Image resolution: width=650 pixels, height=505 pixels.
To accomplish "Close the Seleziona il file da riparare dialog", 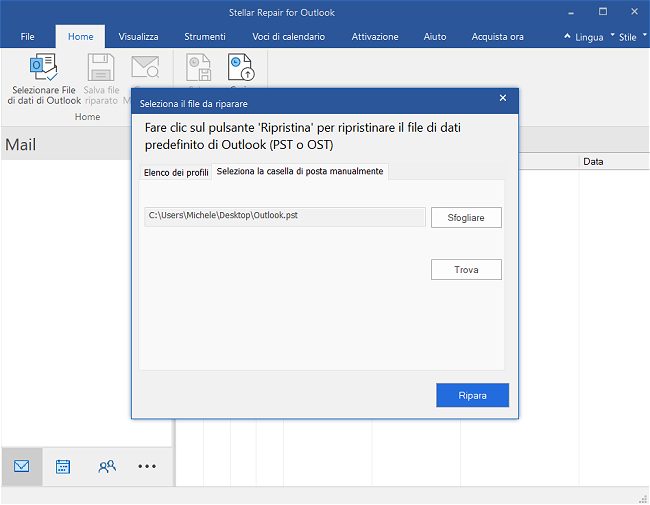I will [x=503, y=98].
